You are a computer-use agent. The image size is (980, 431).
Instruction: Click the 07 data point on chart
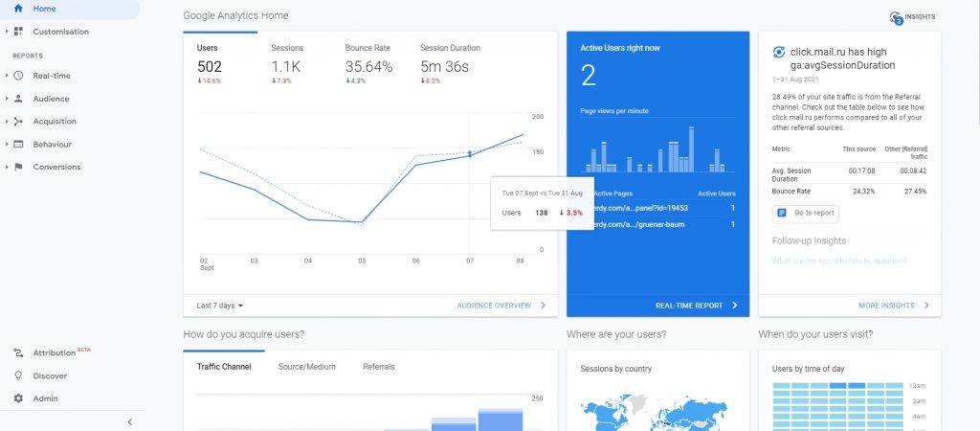[470, 155]
